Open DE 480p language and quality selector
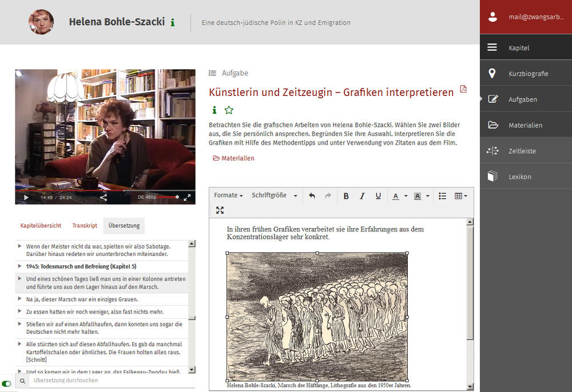The width and height of the screenshot is (572, 392). pyautogui.click(x=146, y=197)
